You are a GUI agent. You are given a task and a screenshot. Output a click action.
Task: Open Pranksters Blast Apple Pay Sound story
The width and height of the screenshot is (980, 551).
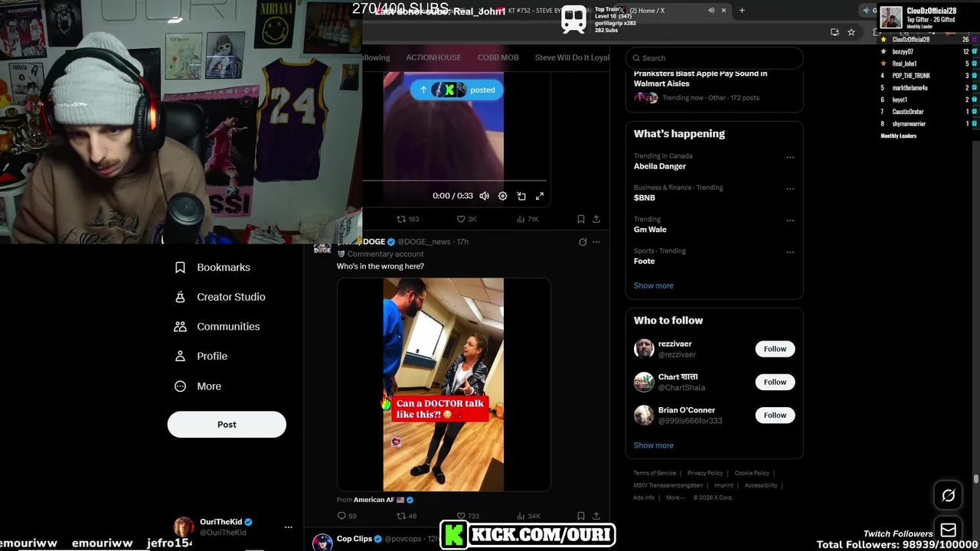tap(700, 78)
